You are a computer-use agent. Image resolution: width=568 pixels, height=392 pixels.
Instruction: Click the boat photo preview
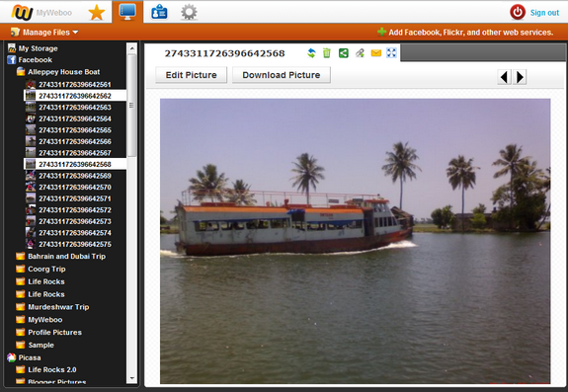point(355,241)
